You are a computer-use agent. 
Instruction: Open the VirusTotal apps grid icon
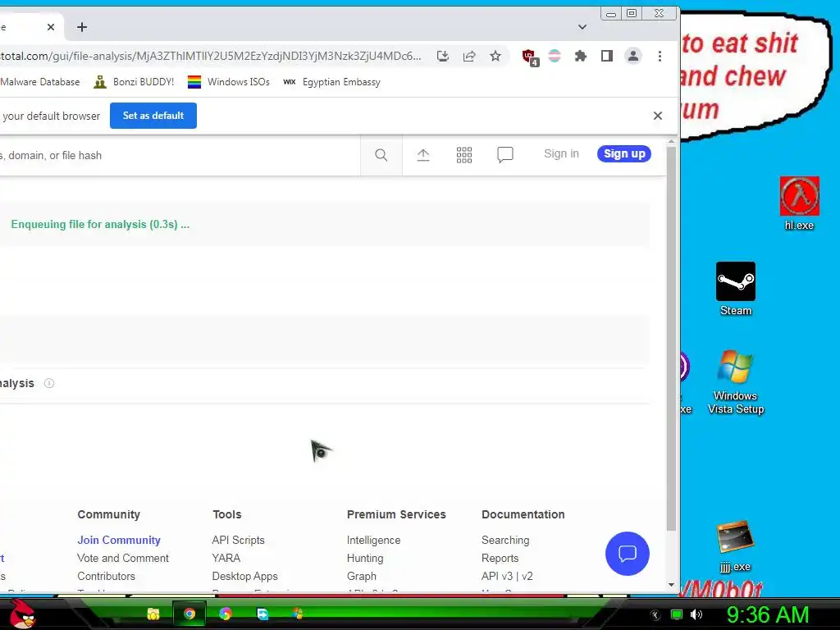coord(464,155)
